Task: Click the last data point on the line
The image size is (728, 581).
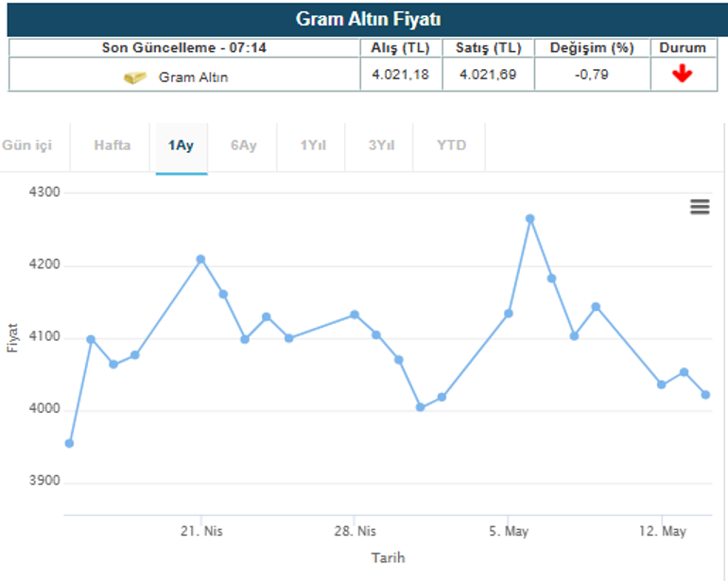Action: (x=705, y=395)
